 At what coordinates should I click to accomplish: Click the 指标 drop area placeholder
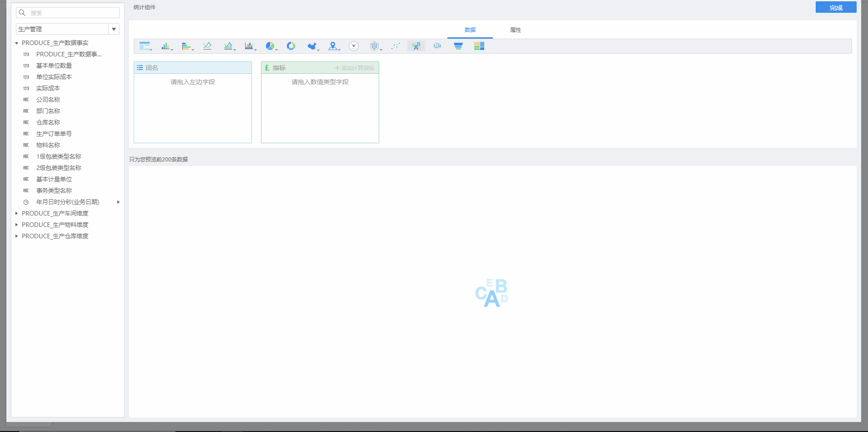pyautogui.click(x=320, y=82)
